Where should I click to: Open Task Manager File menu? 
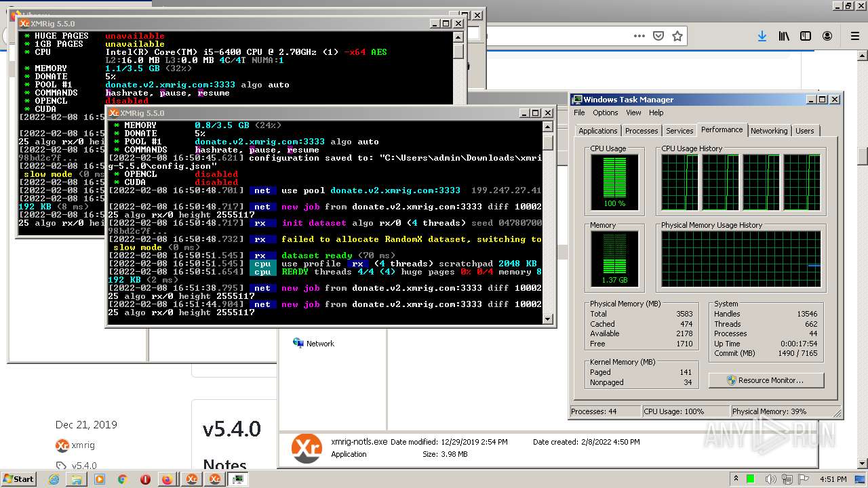click(x=579, y=113)
